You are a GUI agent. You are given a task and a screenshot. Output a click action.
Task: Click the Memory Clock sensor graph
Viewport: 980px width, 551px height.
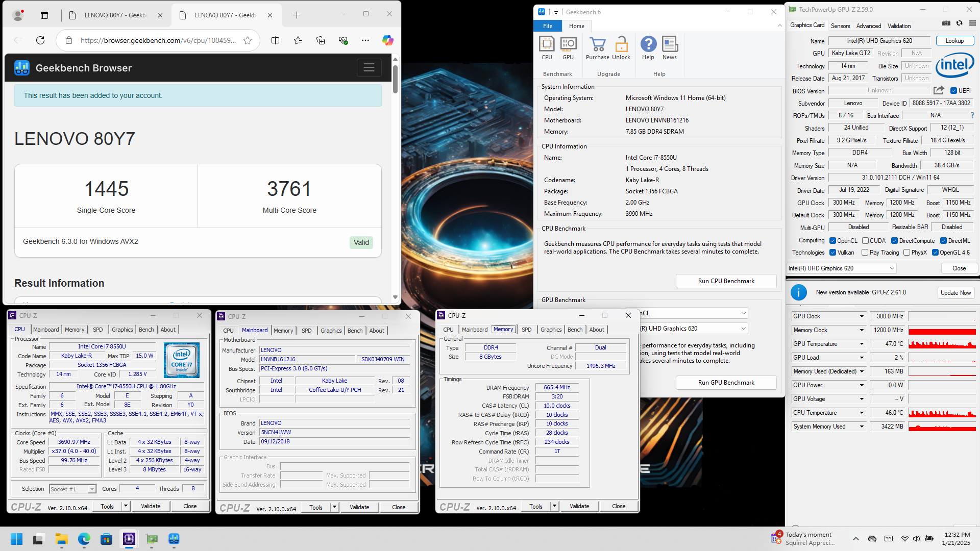click(942, 330)
